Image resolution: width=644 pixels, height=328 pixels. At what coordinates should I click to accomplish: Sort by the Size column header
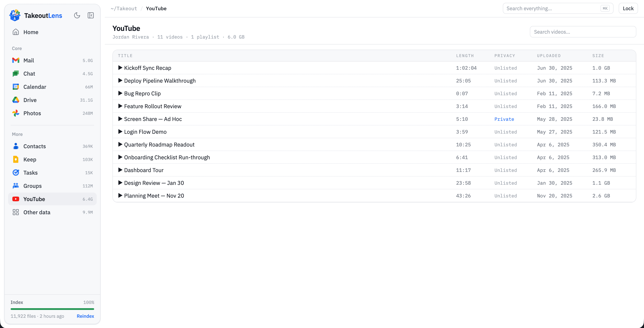[x=598, y=56]
